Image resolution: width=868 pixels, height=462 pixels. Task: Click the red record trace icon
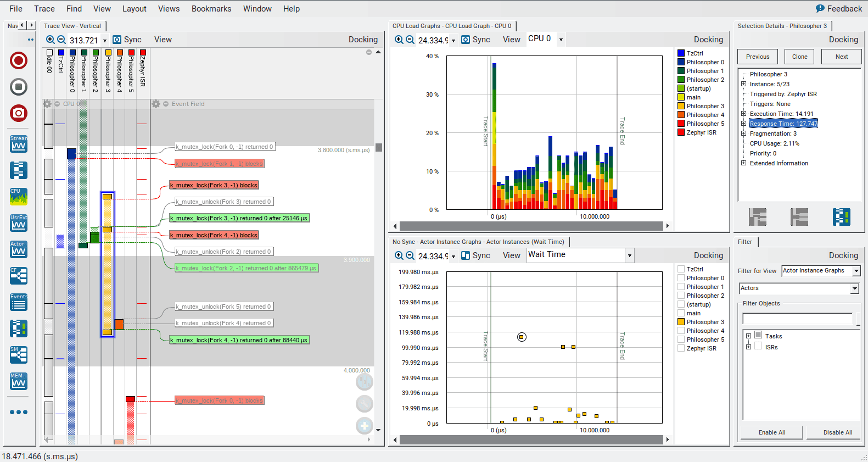[x=19, y=60]
